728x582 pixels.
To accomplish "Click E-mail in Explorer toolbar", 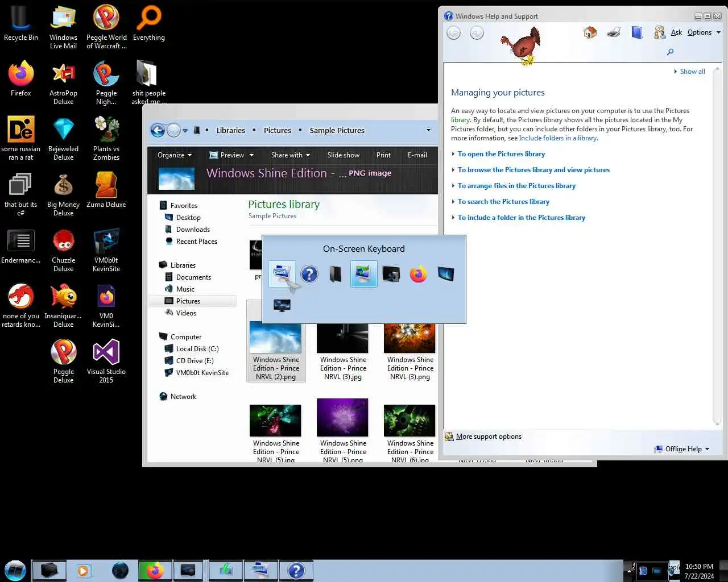I will tap(417, 155).
